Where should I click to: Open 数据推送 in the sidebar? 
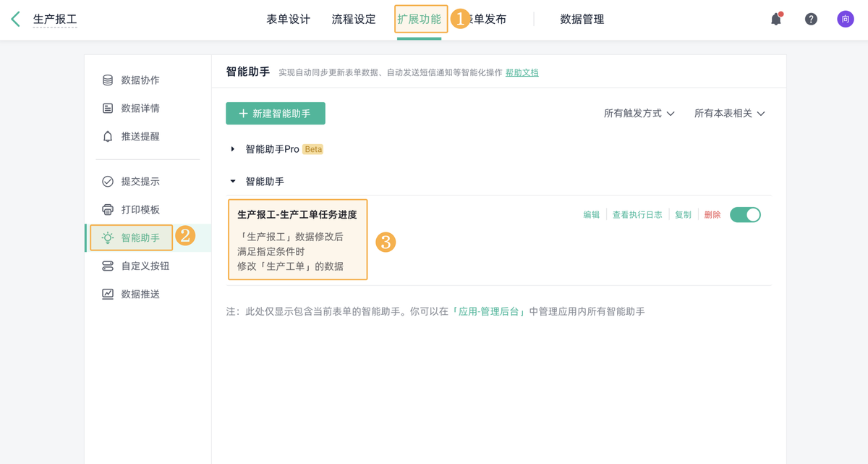click(x=130, y=293)
